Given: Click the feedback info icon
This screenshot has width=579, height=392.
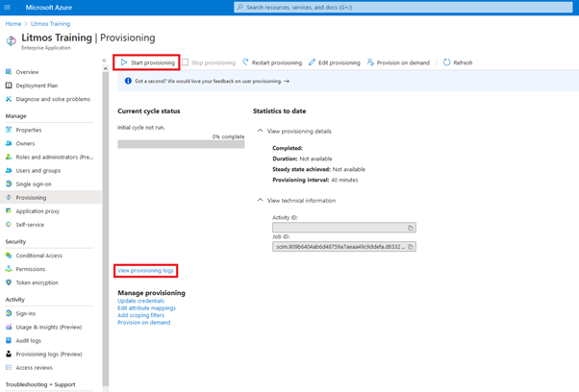Looking at the screenshot, I should tap(128, 81).
